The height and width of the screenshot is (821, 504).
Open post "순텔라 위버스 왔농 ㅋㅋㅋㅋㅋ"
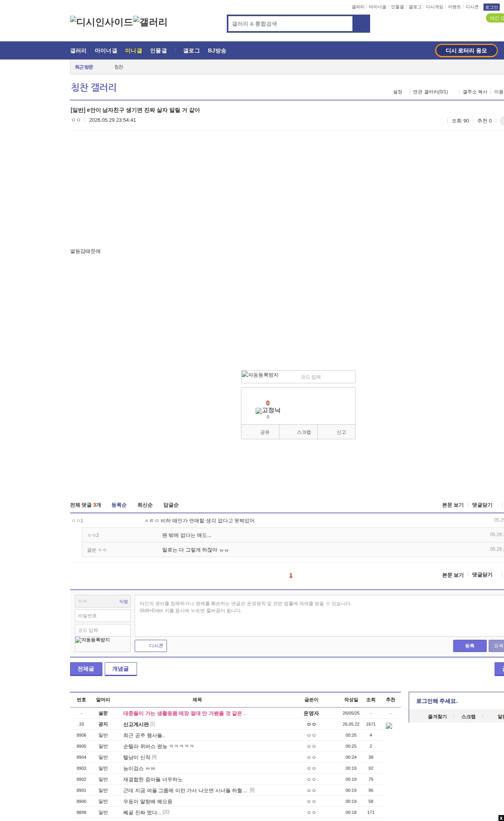pyautogui.click(x=158, y=747)
